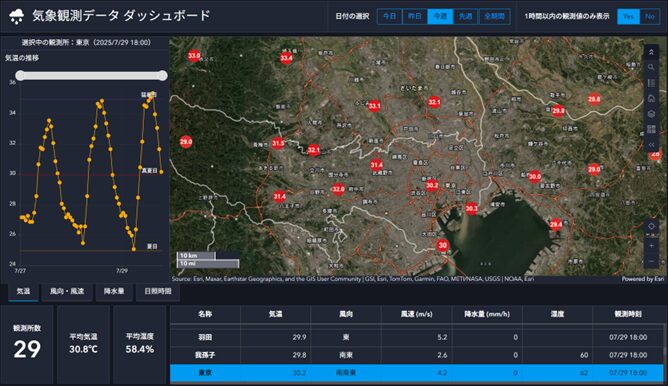Set recent-observations filter to No
This screenshot has height=386, width=668.
650,17
